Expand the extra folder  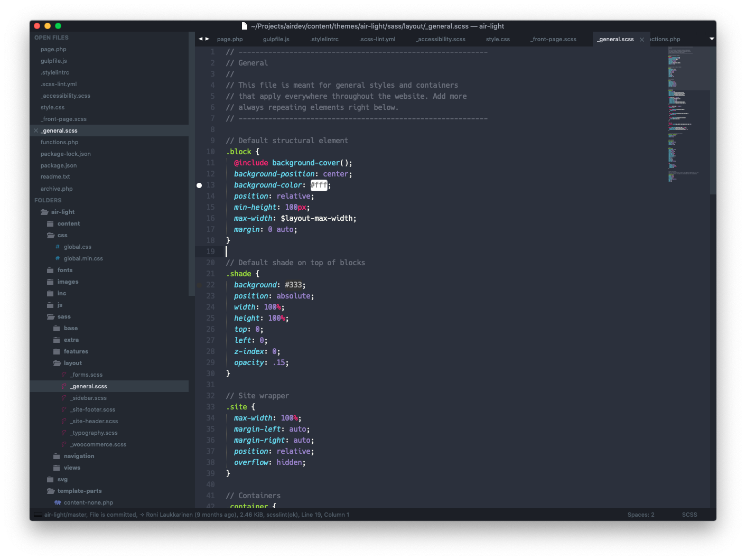tap(57, 340)
